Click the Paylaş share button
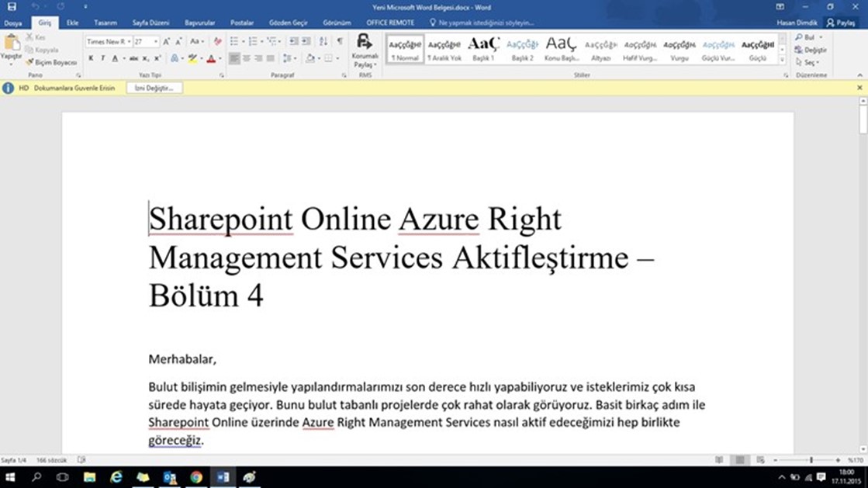This screenshot has height=488, width=868. [841, 22]
